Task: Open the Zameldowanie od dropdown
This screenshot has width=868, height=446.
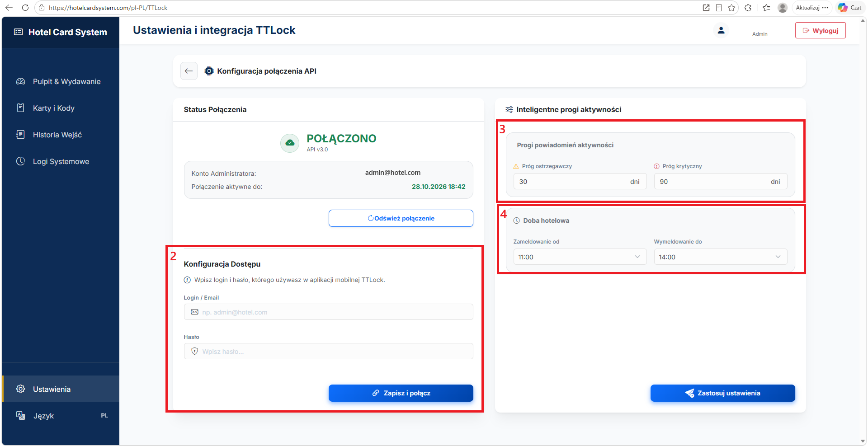Action: point(580,257)
